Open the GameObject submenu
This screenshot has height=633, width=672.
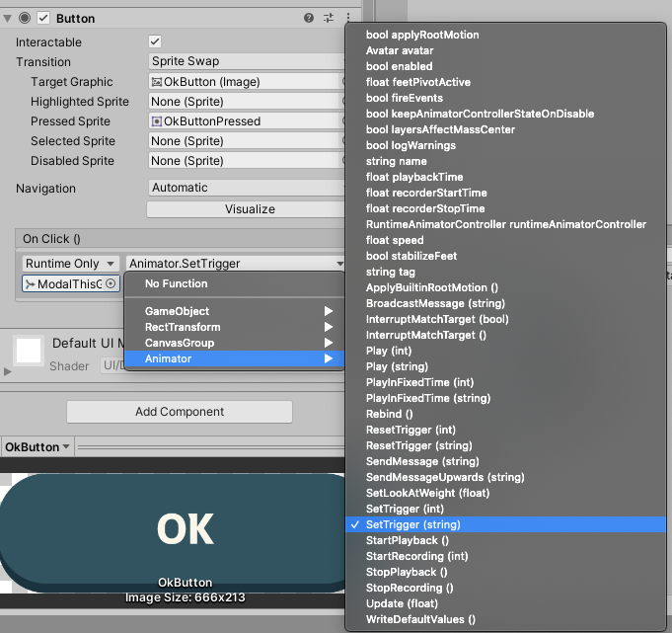(235, 311)
